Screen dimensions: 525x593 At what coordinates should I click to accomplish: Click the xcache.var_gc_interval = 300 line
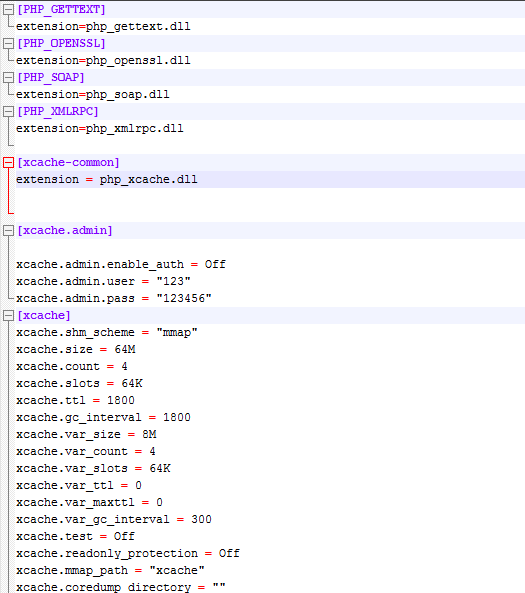pyautogui.click(x=114, y=520)
